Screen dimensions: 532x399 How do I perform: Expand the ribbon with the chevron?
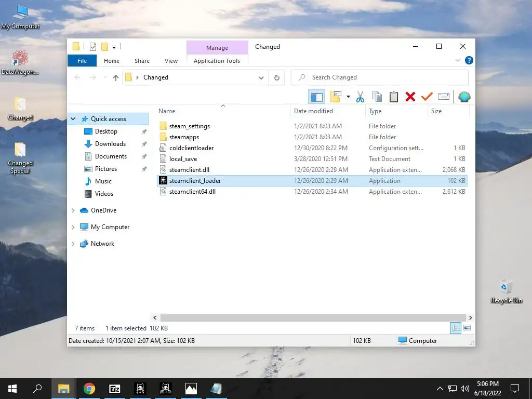pos(457,60)
